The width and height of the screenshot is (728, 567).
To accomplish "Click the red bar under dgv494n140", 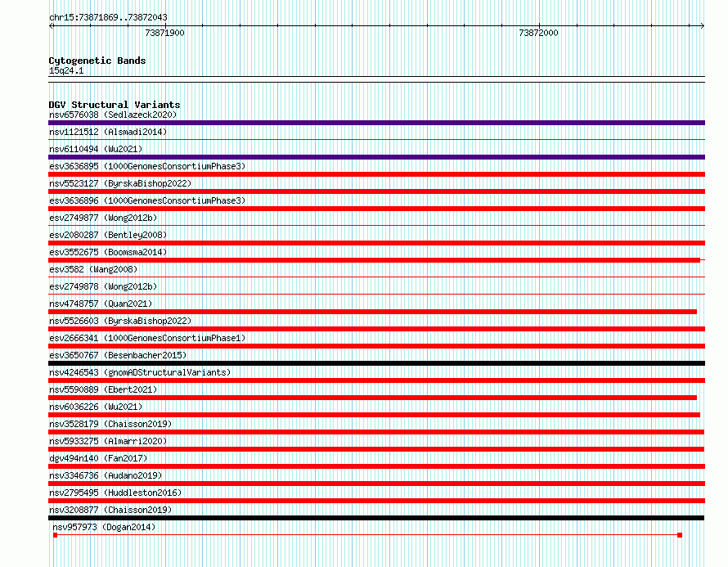I will (x=376, y=466).
